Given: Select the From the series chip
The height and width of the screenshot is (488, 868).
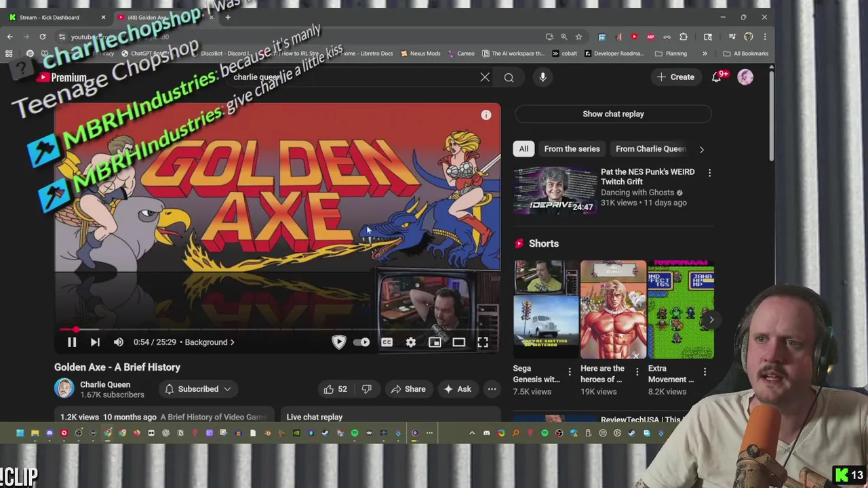Looking at the screenshot, I should (x=572, y=149).
